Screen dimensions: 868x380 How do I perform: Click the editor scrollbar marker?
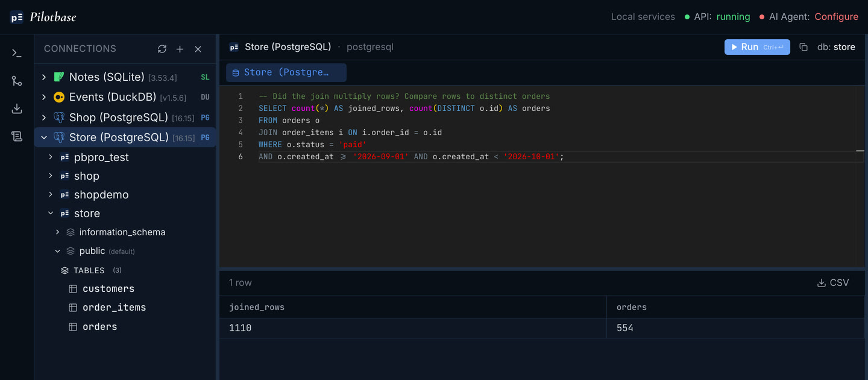click(860, 151)
